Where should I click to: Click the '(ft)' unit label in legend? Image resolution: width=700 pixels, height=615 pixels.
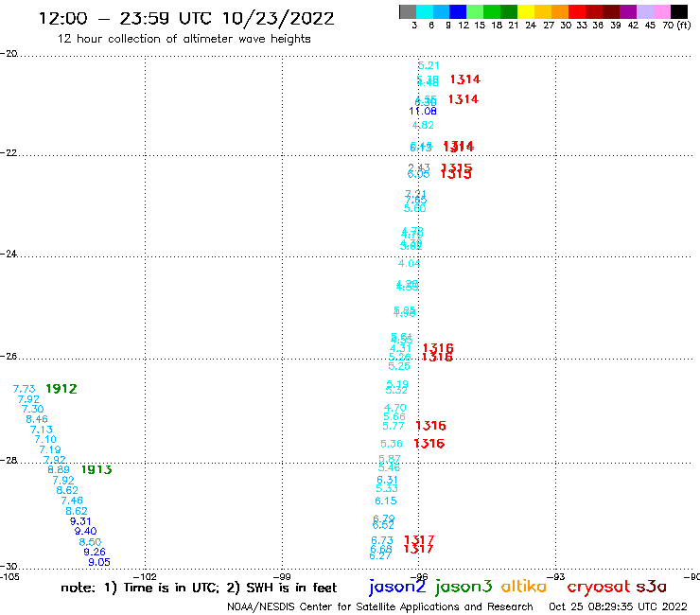[x=684, y=25]
